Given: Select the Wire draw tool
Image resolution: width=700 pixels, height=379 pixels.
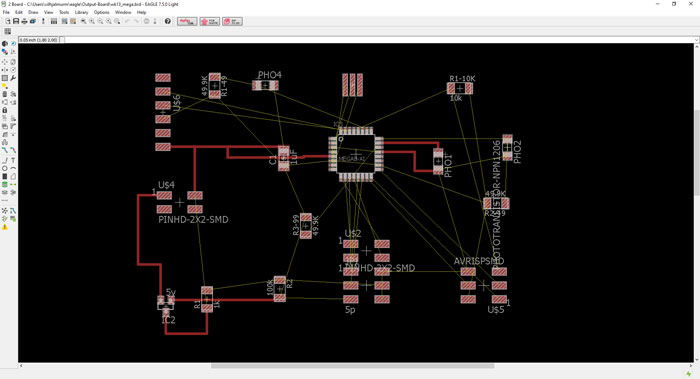Looking at the screenshot, I should coord(5,159).
